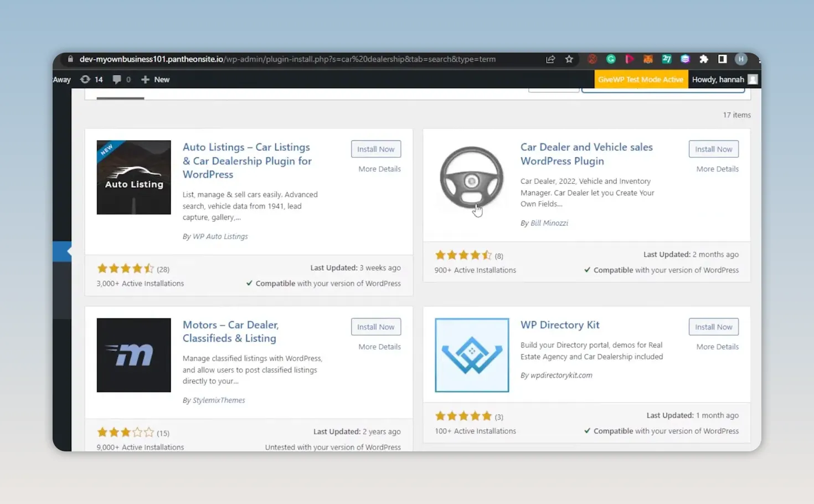The image size is (814, 504).
Task: Click the address bar URL
Action: (x=287, y=59)
